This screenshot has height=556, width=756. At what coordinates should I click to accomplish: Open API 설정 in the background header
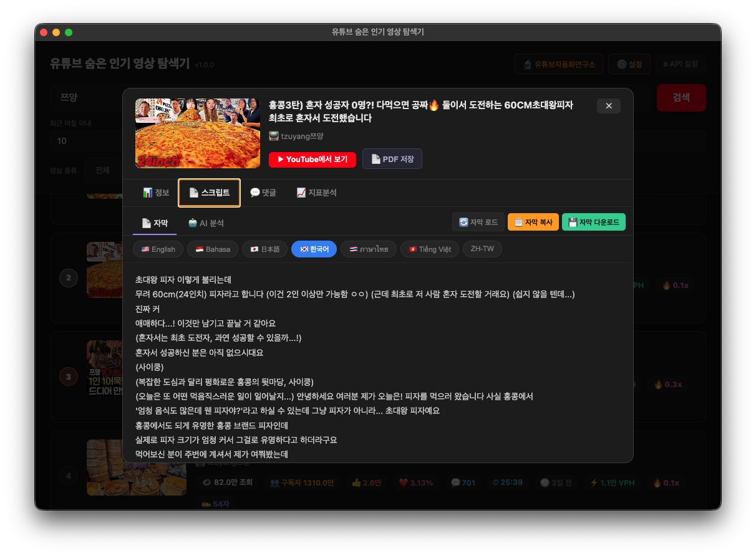[681, 64]
